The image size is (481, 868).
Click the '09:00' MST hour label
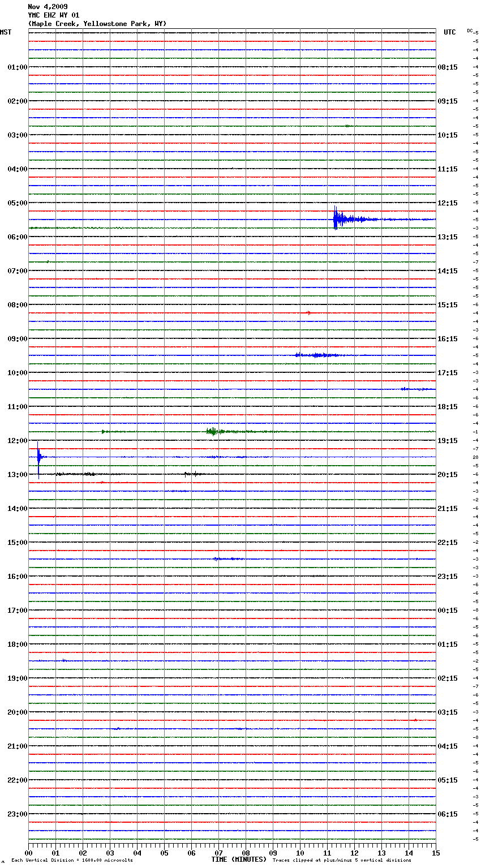click(18, 339)
